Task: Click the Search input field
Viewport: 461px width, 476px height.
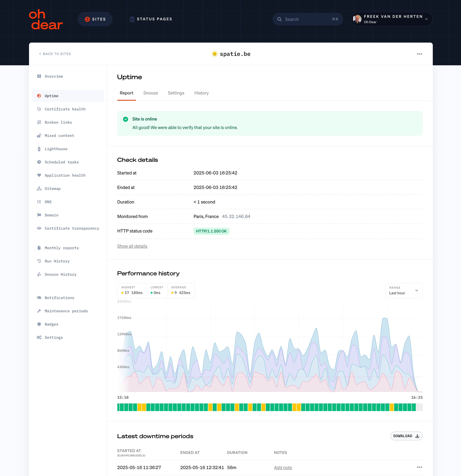Action: [308, 19]
